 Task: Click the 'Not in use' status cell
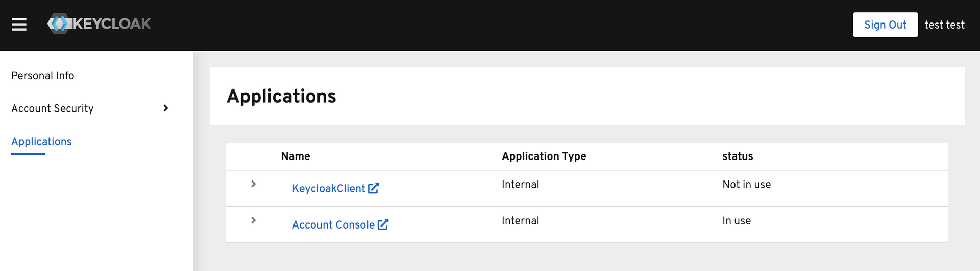[746, 185]
